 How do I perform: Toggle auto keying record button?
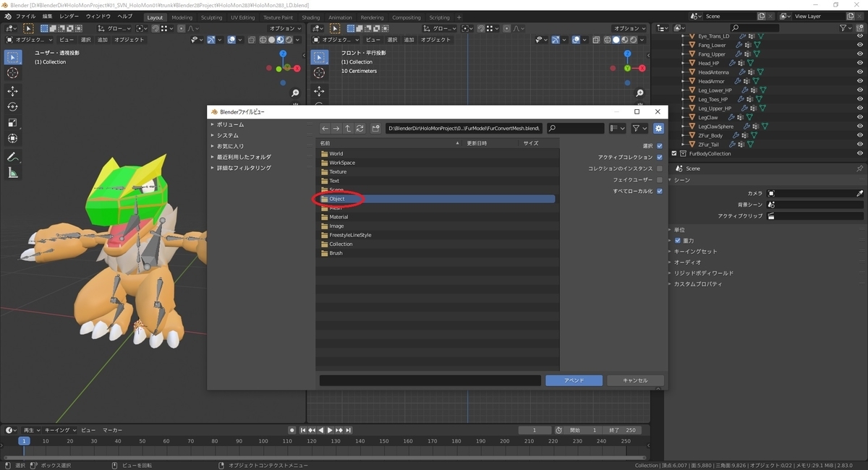tap(292, 430)
